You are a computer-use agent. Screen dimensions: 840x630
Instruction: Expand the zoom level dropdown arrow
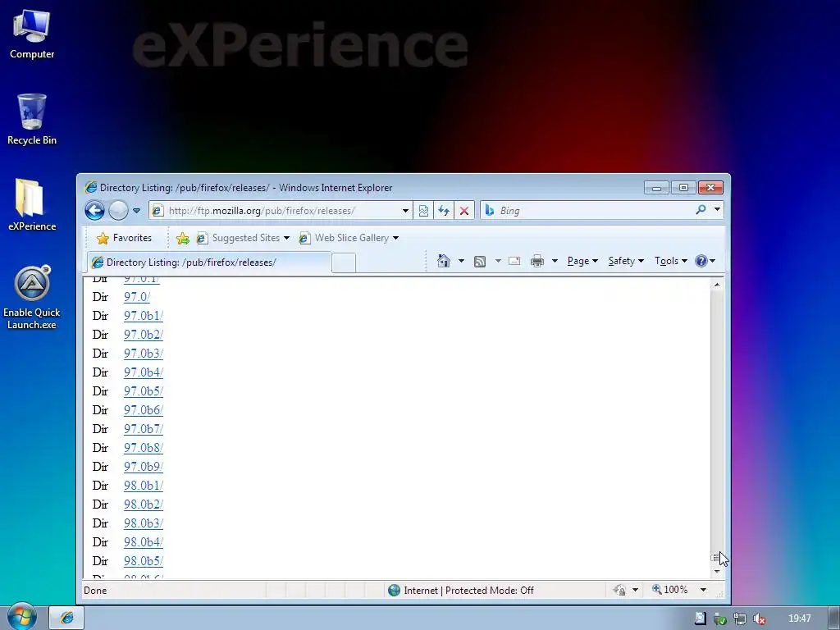point(703,590)
